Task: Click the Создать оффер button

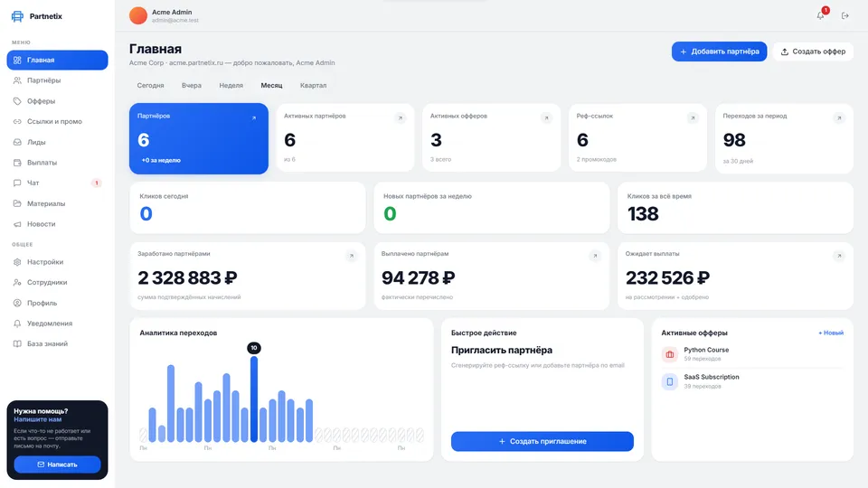Action: click(813, 52)
